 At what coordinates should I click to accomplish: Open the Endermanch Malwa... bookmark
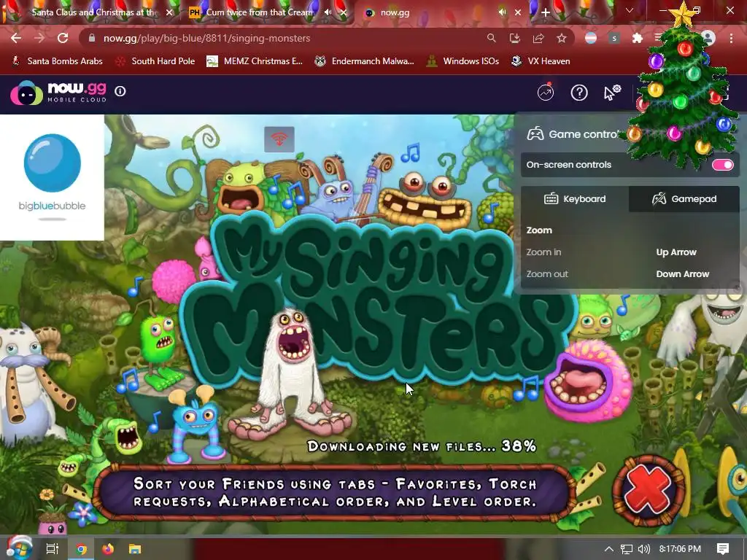(x=365, y=61)
